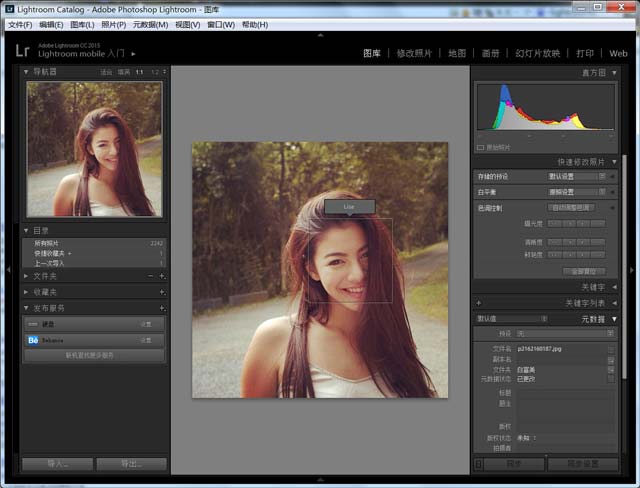Open the 白平衡 white balance dropdown
Viewport: 640px width, 488px height.
576,192
